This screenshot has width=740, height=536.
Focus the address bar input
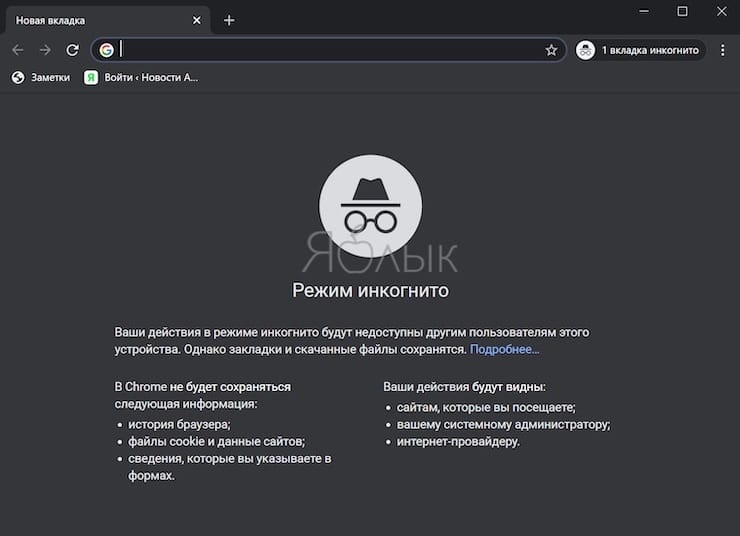[330, 50]
